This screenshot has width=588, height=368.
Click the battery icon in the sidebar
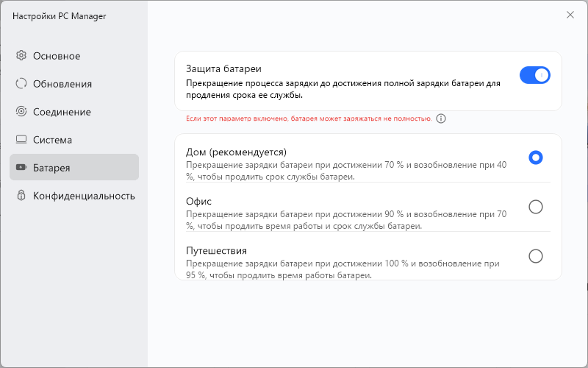(21, 168)
